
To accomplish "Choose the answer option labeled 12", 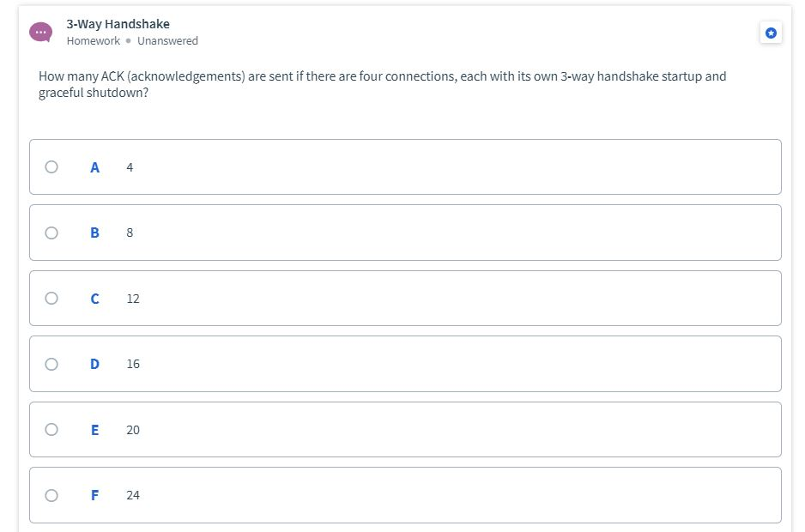I will click(131, 298).
